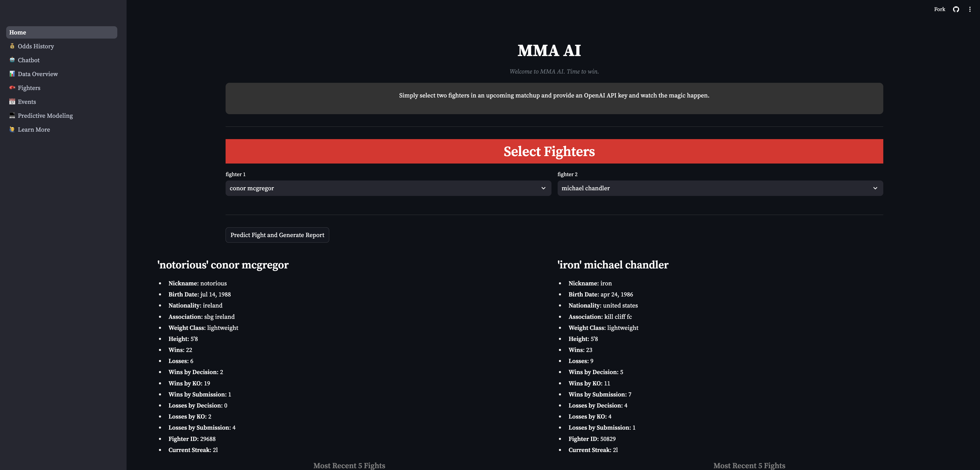Click Predict Fight and Generate Report
Screen dimensions: 980x470
[277, 235]
